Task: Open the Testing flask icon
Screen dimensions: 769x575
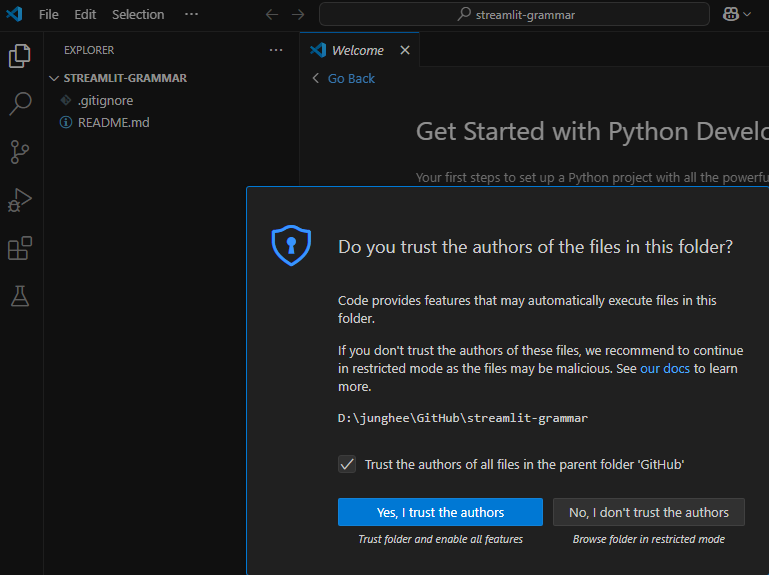Action: [x=20, y=296]
